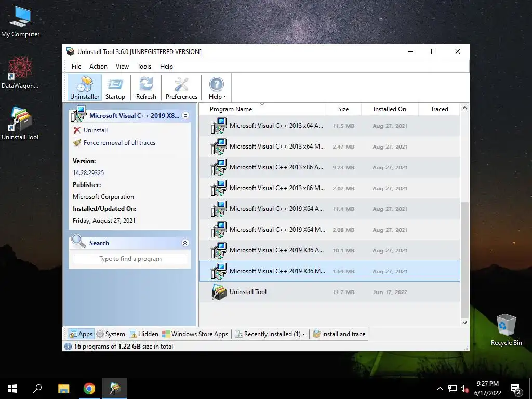Open Recently Installed (1) dropdown
The image size is (532, 399).
270,334
